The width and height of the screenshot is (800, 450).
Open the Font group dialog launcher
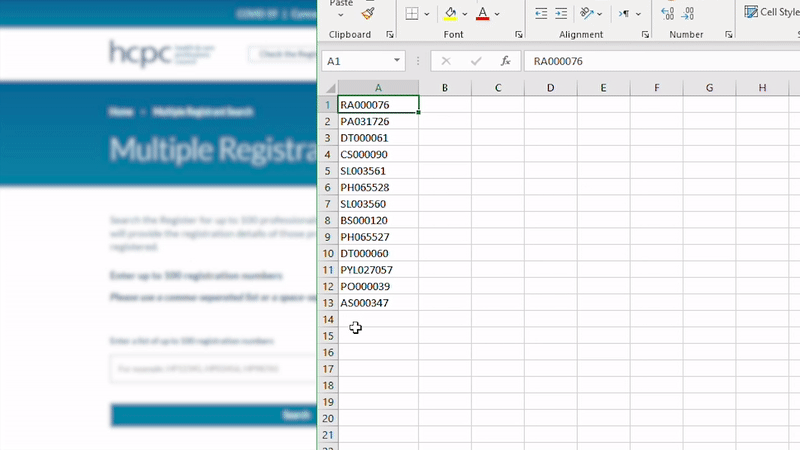519,35
